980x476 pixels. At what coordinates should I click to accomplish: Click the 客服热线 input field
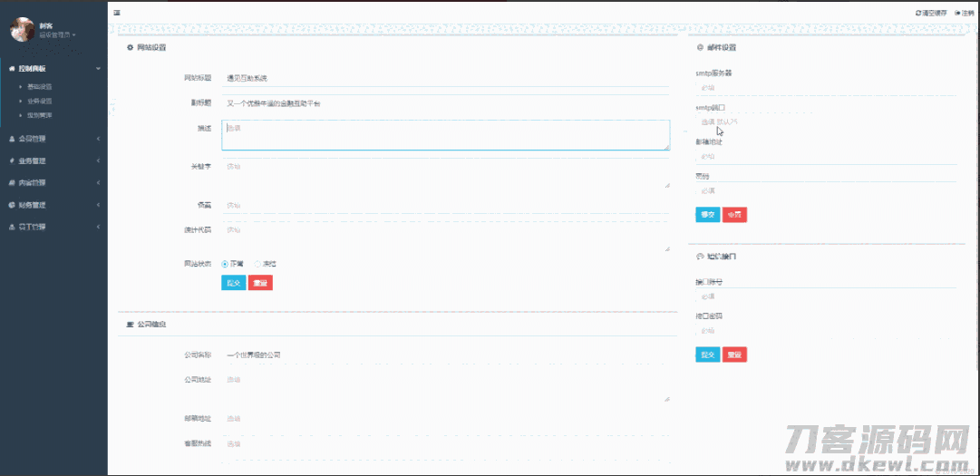(x=446, y=444)
